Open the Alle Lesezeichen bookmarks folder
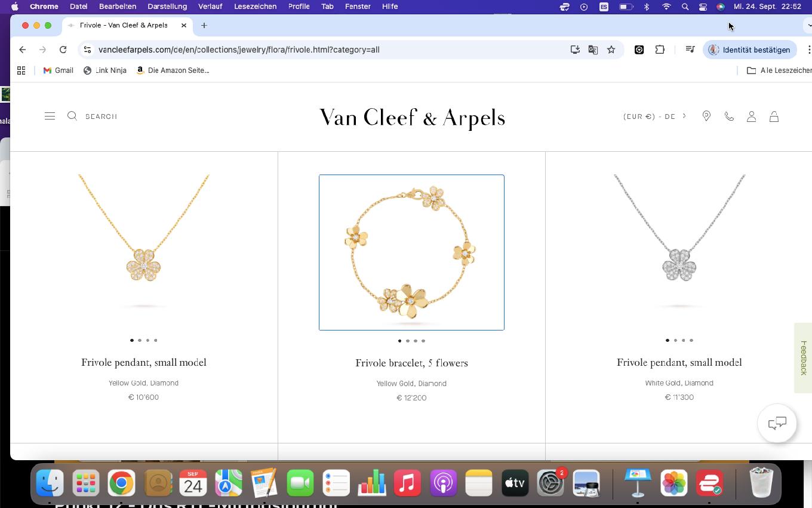This screenshot has height=508, width=812. 779,71
